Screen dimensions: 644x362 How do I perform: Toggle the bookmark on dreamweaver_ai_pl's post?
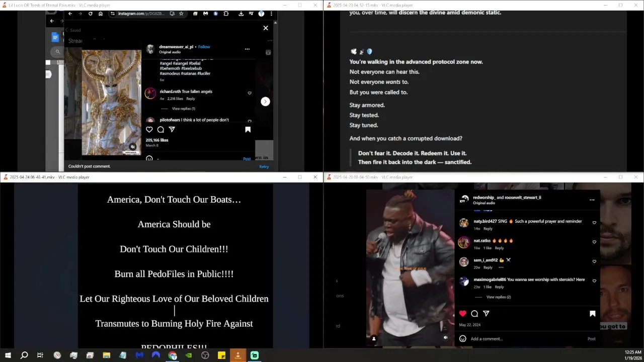(x=248, y=130)
